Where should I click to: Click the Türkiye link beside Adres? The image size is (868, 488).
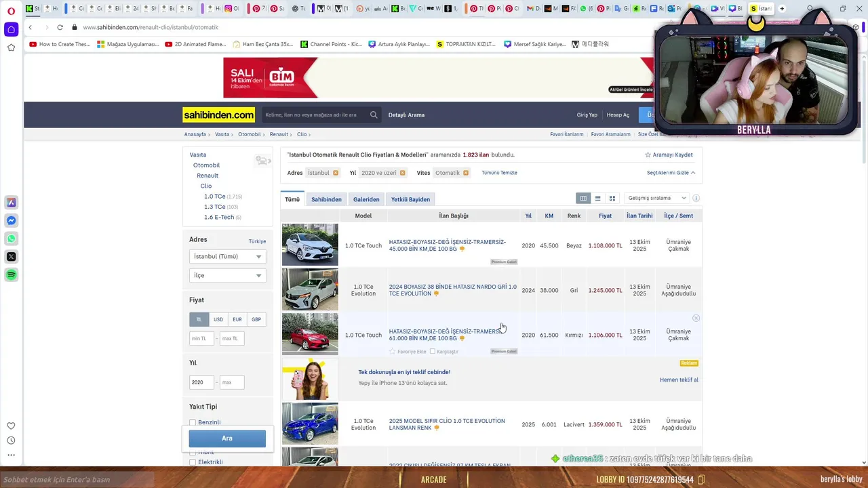point(257,241)
